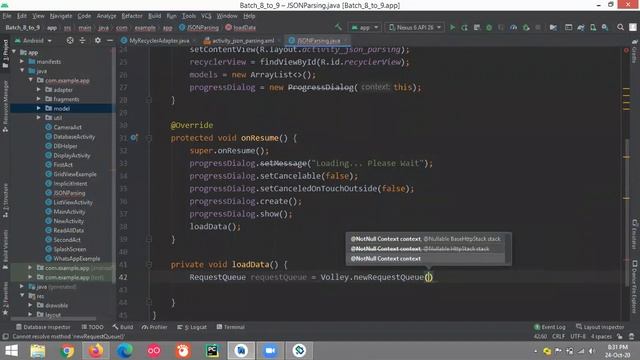Open the Refactor menu
The width and height of the screenshot is (640, 360).
pyautogui.click(x=132, y=16)
